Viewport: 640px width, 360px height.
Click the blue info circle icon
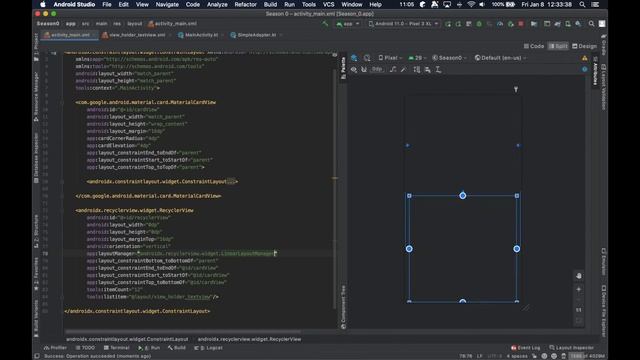click(x=584, y=69)
